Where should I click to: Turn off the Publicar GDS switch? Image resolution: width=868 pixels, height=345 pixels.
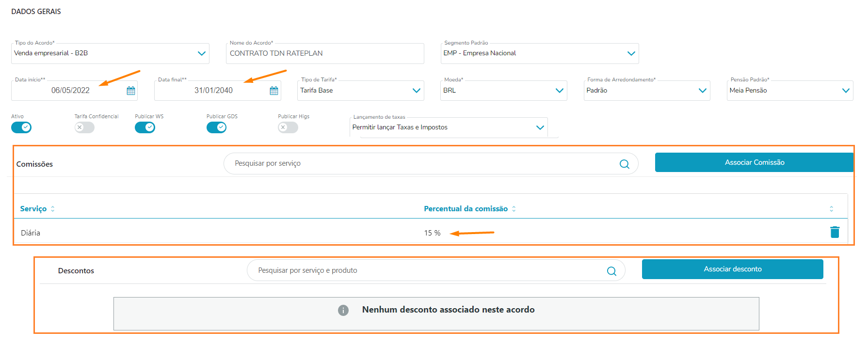[x=216, y=127]
